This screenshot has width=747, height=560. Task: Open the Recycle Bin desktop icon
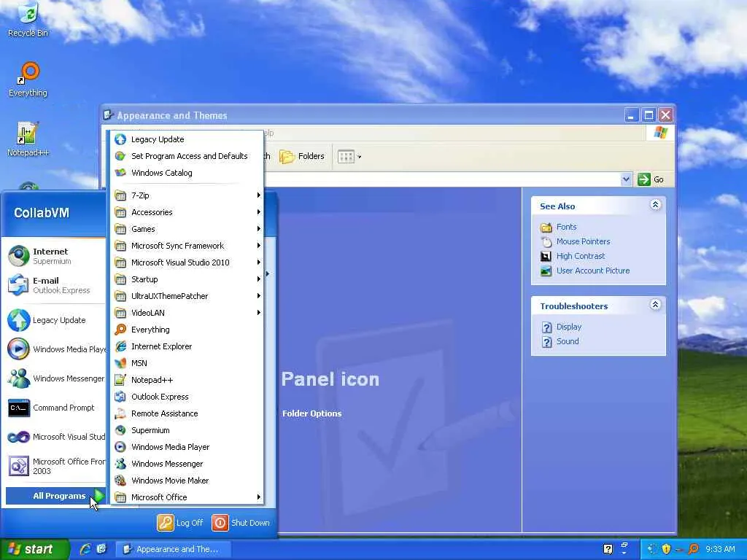(28, 20)
